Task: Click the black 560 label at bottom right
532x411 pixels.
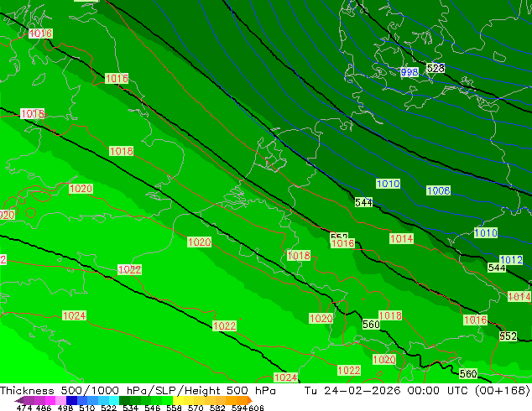Action: (x=468, y=374)
